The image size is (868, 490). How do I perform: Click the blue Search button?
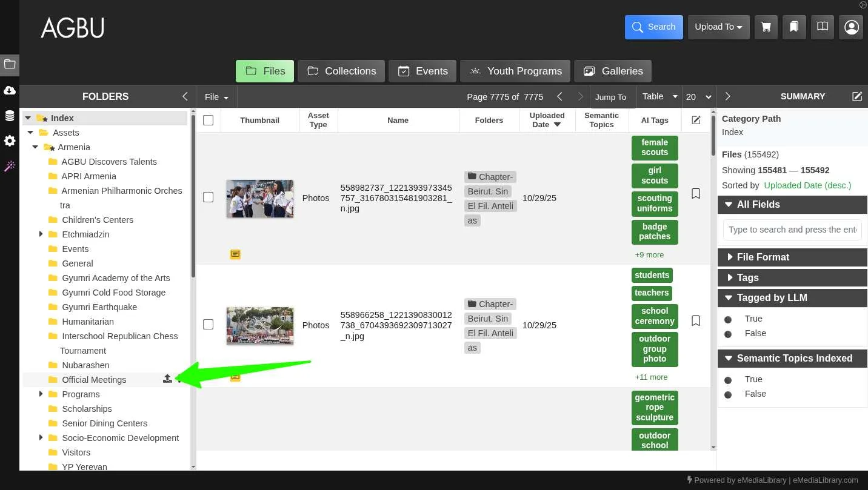pyautogui.click(x=653, y=27)
